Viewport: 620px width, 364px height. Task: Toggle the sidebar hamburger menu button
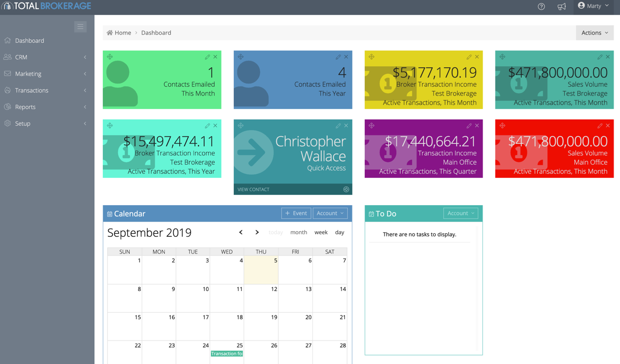click(x=80, y=26)
